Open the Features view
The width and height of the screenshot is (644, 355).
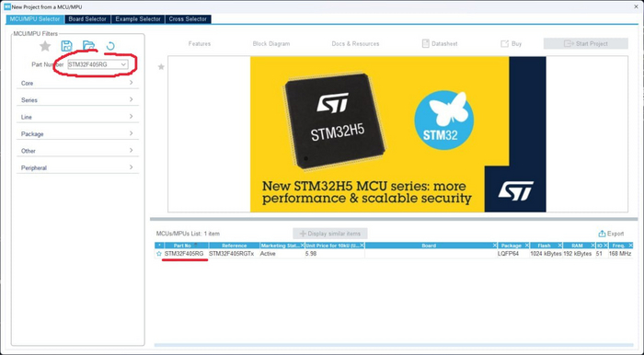click(x=200, y=43)
